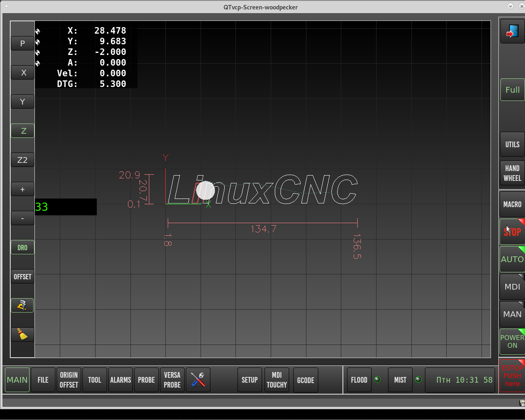
Task: Open the HAND WHEEL panel
Action: [x=512, y=173]
